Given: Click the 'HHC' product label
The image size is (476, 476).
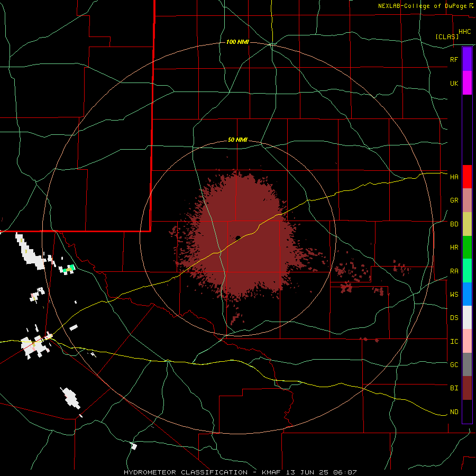Looking at the screenshot, I should (x=464, y=32).
